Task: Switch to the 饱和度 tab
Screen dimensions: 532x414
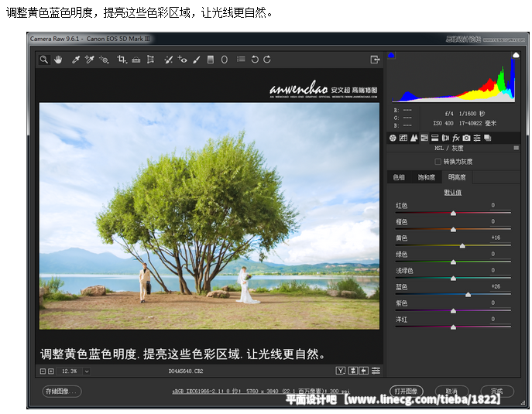Action: tap(426, 177)
